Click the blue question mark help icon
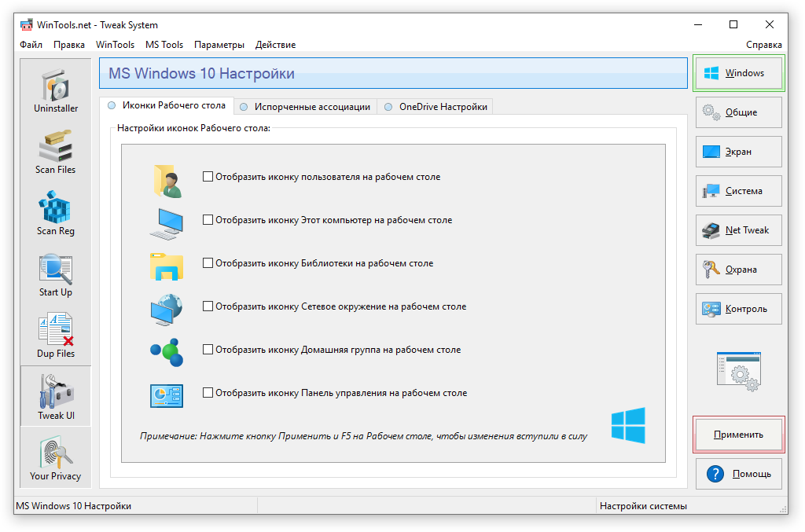 click(715, 474)
